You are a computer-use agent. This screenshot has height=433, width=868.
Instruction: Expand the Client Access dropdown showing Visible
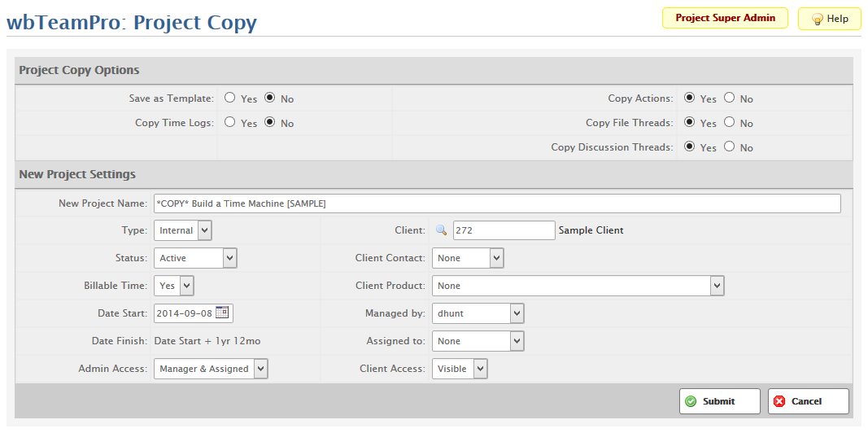(x=460, y=369)
